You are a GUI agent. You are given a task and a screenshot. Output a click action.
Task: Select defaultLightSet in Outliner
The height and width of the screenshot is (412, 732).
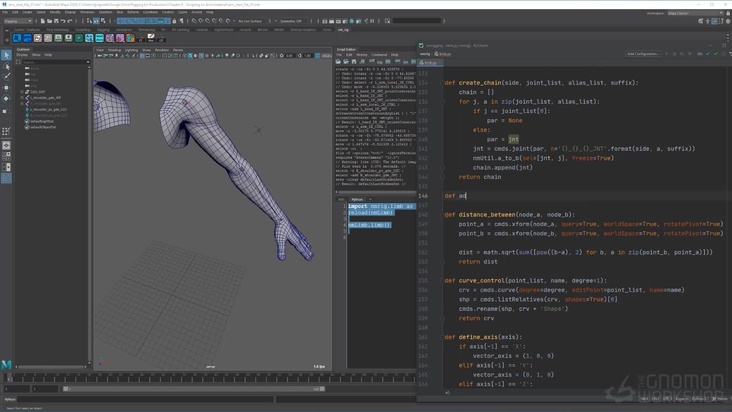pos(42,121)
